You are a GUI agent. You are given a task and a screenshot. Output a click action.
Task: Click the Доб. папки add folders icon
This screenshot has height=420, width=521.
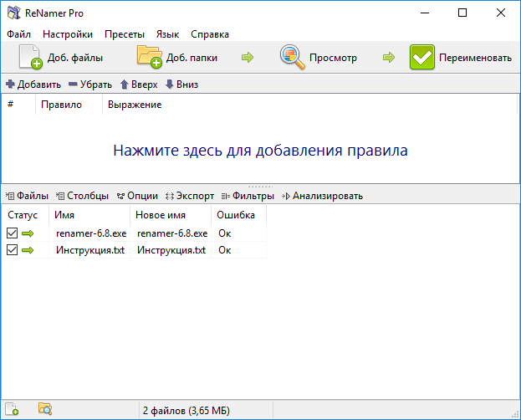149,58
